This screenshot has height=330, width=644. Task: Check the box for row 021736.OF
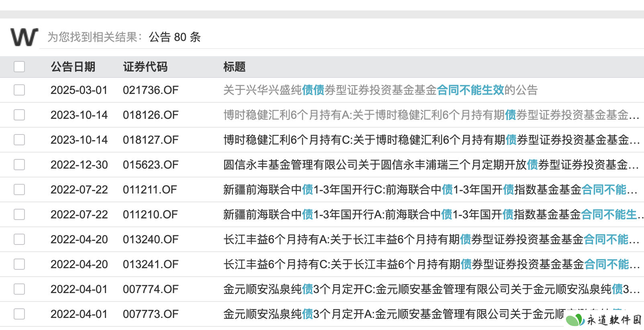[19, 90]
